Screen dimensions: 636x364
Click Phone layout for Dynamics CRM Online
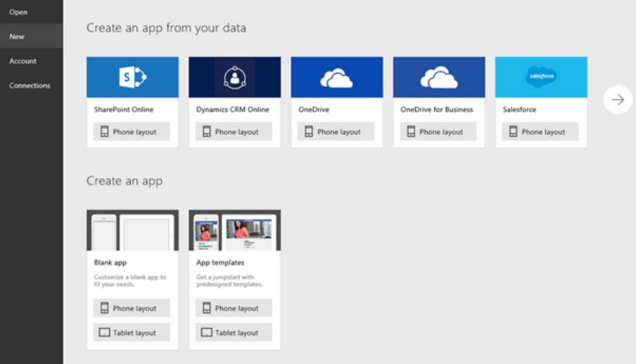pyautogui.click(x=234, y=131)
